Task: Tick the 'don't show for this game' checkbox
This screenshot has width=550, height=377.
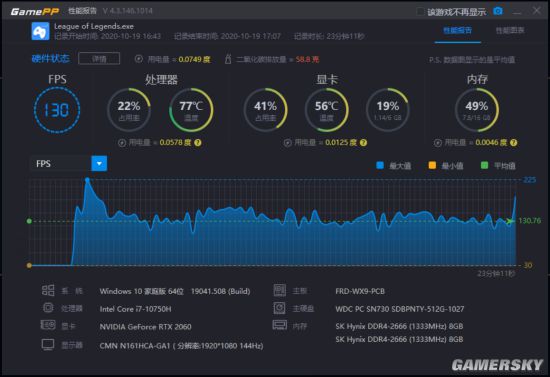Action: [420, 12]
